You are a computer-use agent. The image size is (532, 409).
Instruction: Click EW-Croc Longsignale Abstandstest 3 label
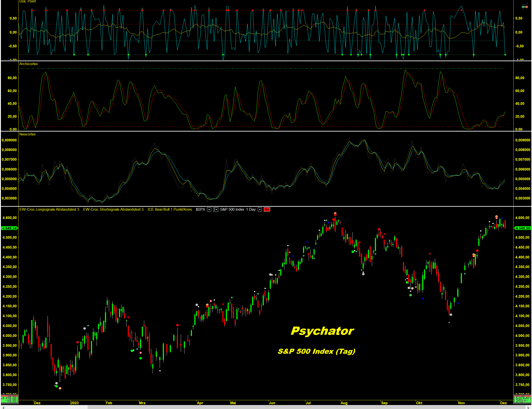49,209
